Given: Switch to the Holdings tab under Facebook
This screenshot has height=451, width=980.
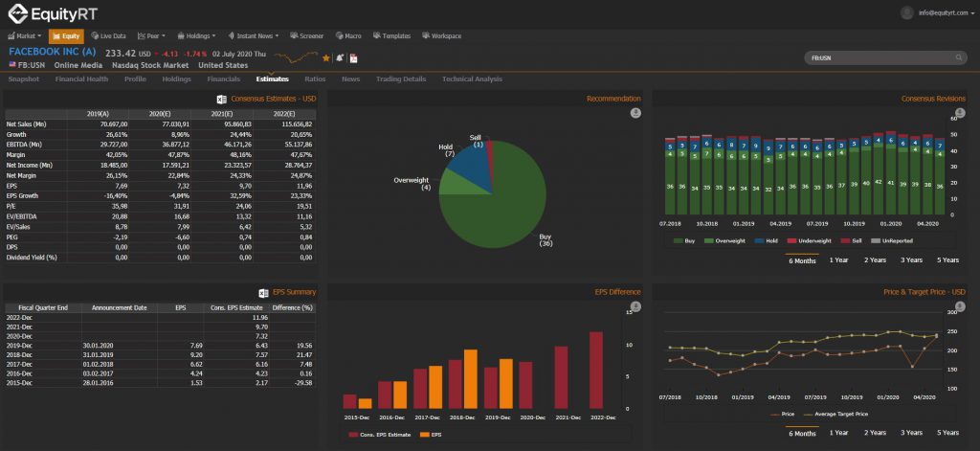Looking at the screenshot, I should pos(177,79).
